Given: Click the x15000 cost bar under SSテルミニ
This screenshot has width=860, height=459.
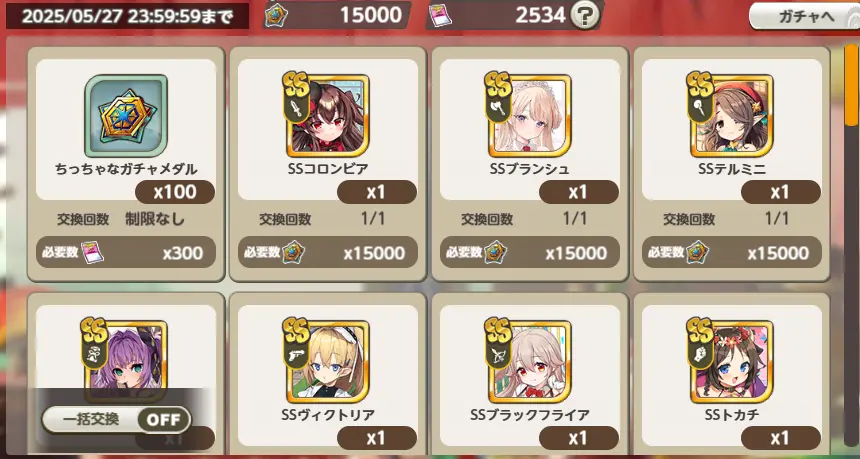Looking at the screenshot, I should click(x=732, y=252).
